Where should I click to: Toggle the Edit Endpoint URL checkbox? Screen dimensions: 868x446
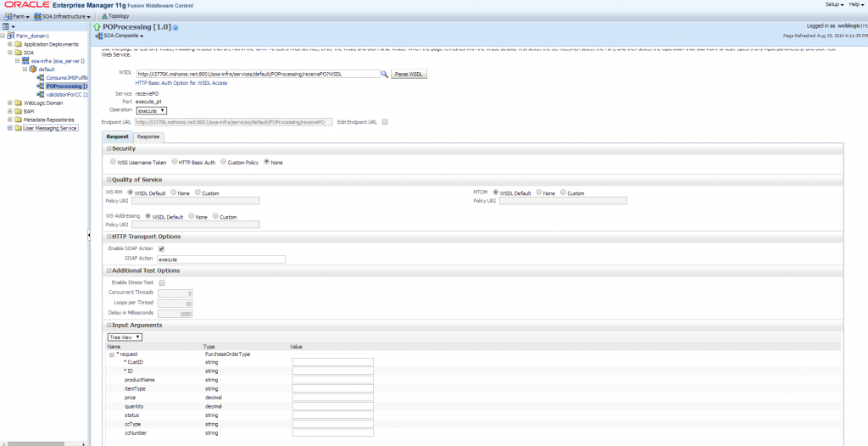click(385, 122)
